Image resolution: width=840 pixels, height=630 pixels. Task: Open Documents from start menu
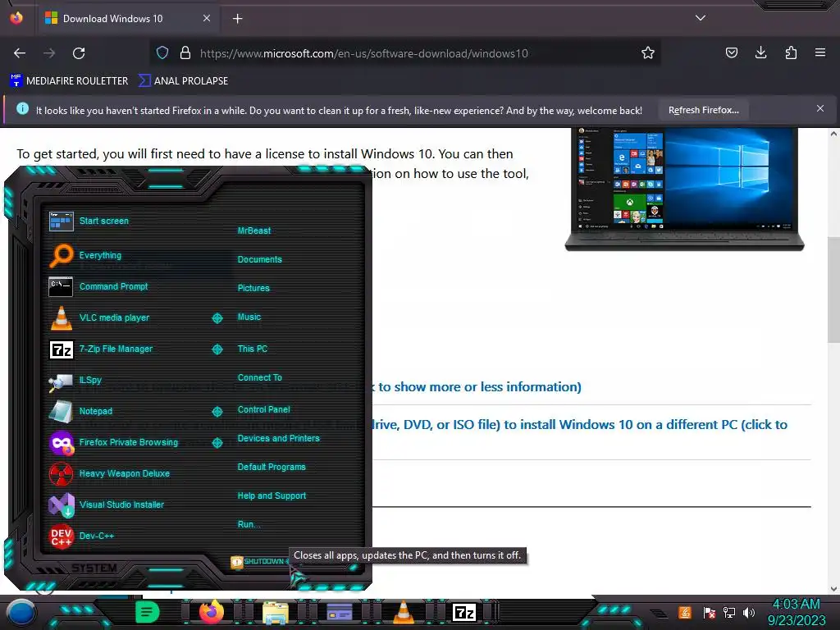(x=260, y=259)
